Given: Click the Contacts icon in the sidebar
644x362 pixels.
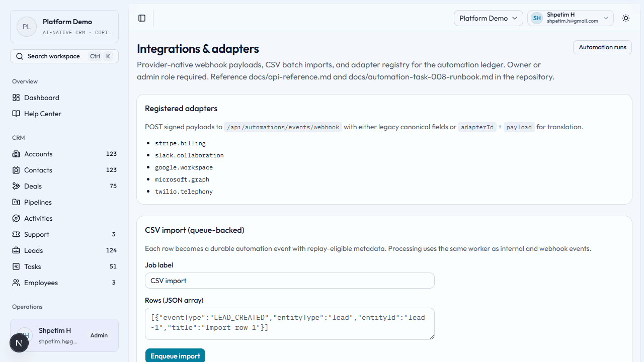Looking at the screenshot, I should point(16,170).
